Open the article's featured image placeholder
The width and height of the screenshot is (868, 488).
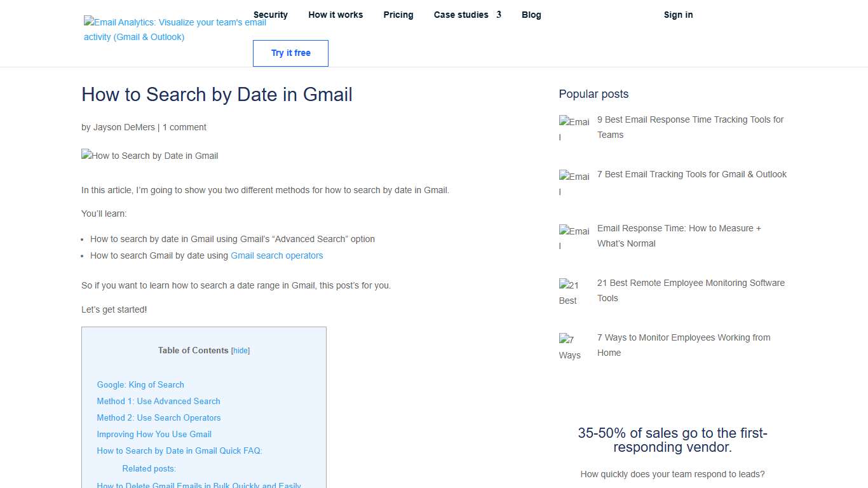[x=149, y=156]
